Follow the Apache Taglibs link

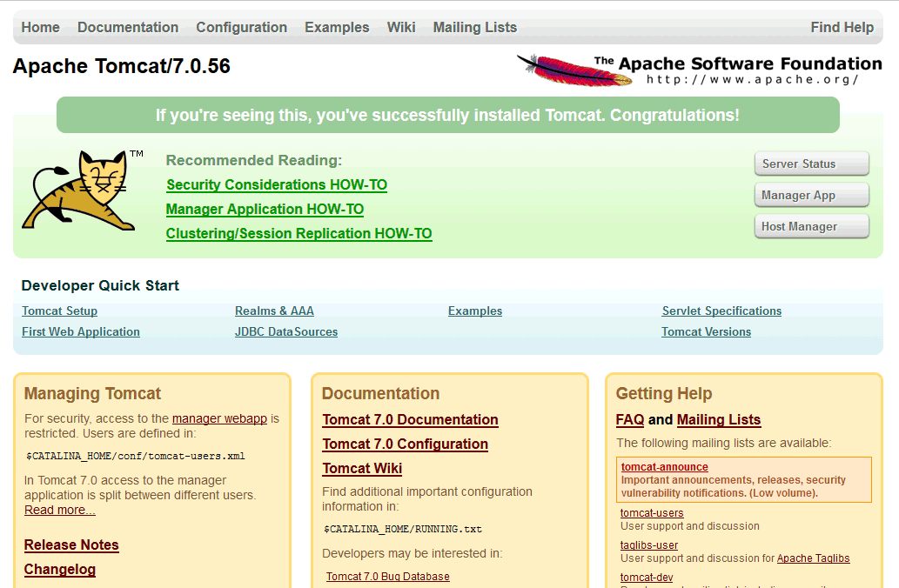point(814,558)
